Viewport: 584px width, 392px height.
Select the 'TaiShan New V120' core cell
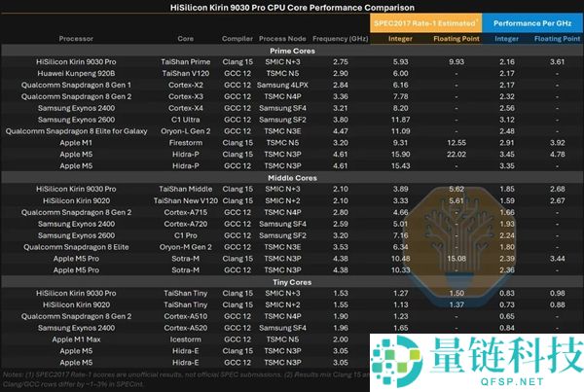click(186, 200)
